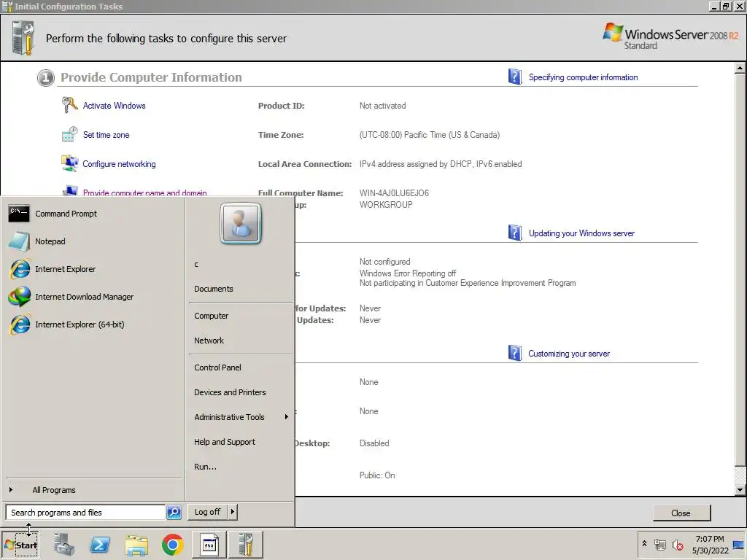Click the Configure networking link
This screenshot has width=747, height=560.
(119, 164)
